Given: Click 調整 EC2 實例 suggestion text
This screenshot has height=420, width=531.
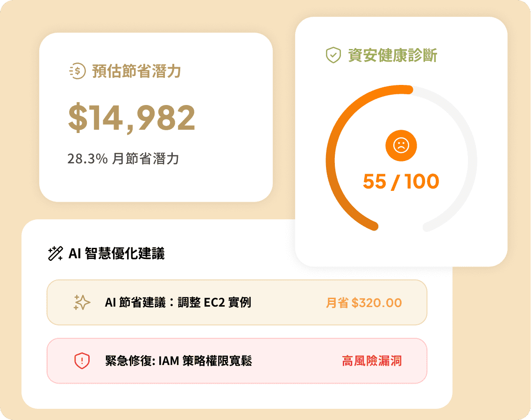Looking at the screenshot, I should [x=214, y=302].
